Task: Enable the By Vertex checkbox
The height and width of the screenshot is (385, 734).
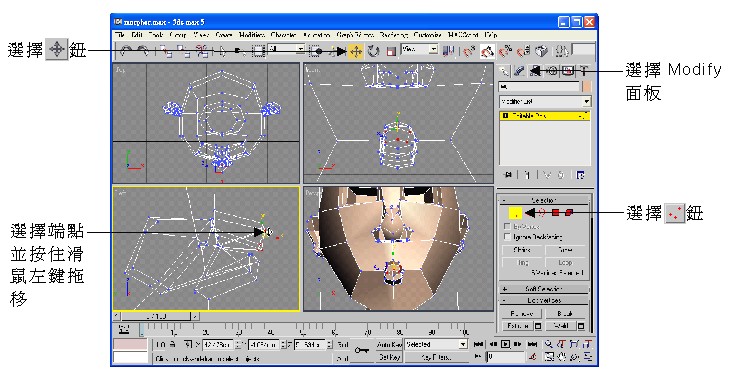Action: coord(507,226)
